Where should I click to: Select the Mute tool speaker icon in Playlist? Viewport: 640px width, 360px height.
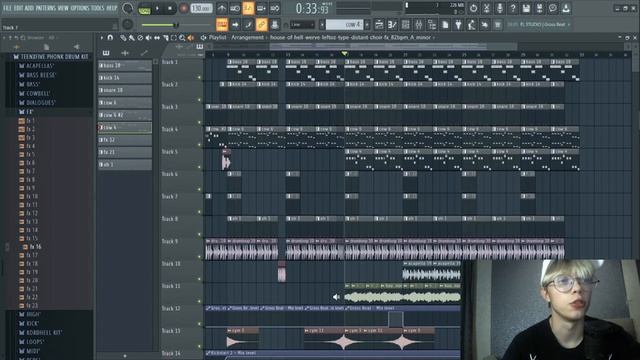[149, 38]
